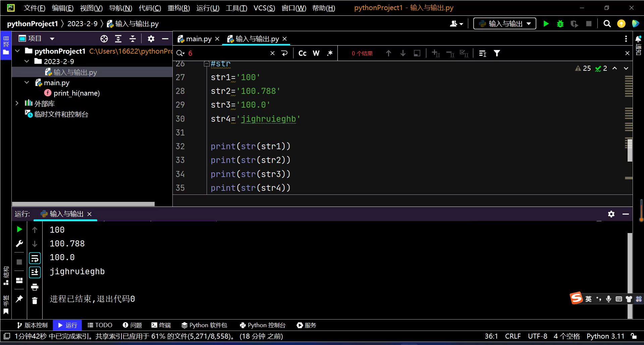The width and height of the screenshot is (644, 345).
Task: Close the main.py editor tab
Action: tap(217, 39)
